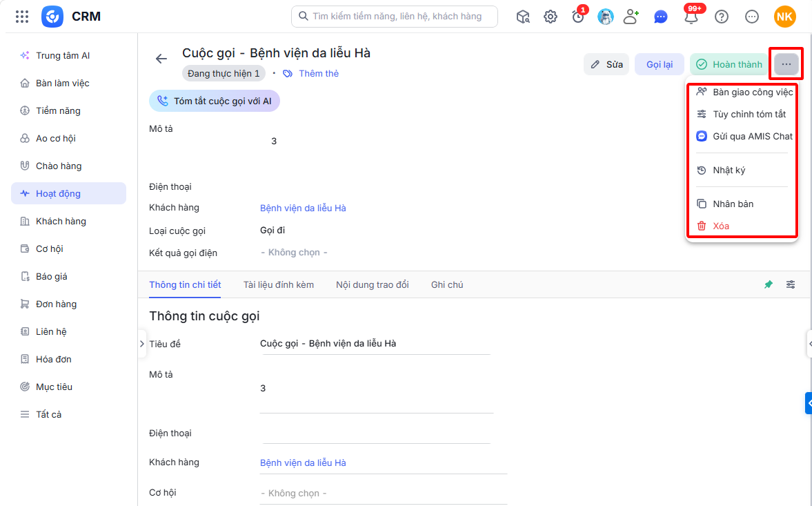Open Khách hàng in sidebar
812x506 pixels.
coord(68,221)
